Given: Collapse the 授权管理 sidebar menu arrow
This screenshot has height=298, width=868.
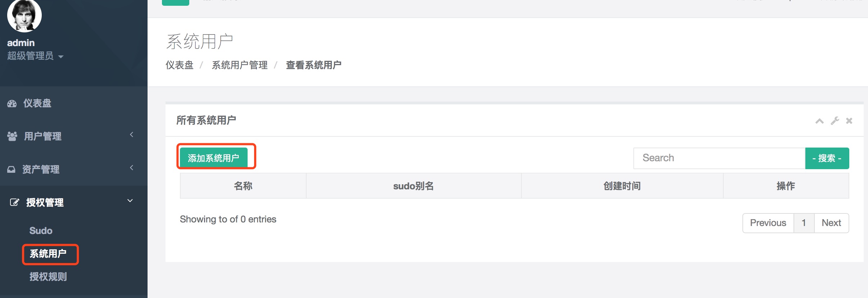Looking at the screenshot, I should pos(130,201).
